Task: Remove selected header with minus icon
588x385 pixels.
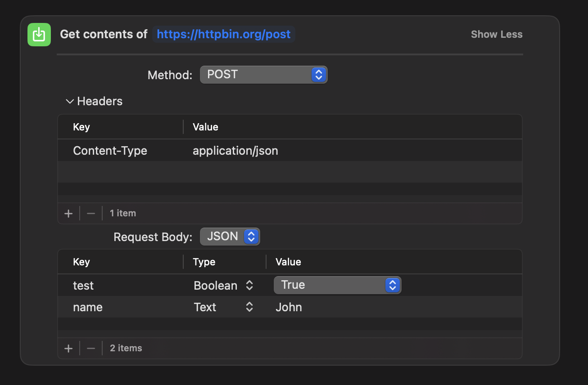Action: (91, 213)
